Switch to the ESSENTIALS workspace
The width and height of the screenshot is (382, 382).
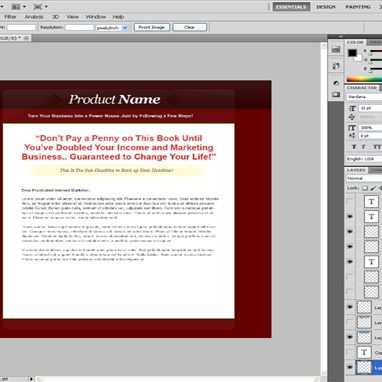click(291, 7)
